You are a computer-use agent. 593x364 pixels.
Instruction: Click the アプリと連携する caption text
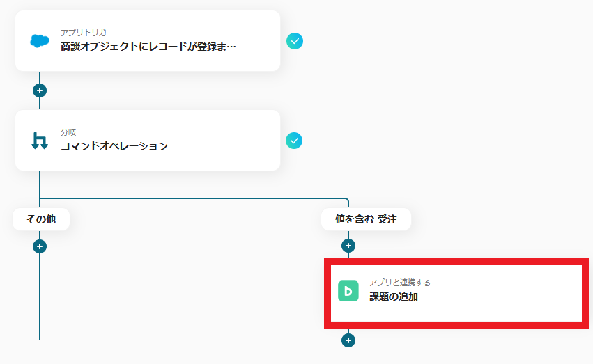point(399,283)
